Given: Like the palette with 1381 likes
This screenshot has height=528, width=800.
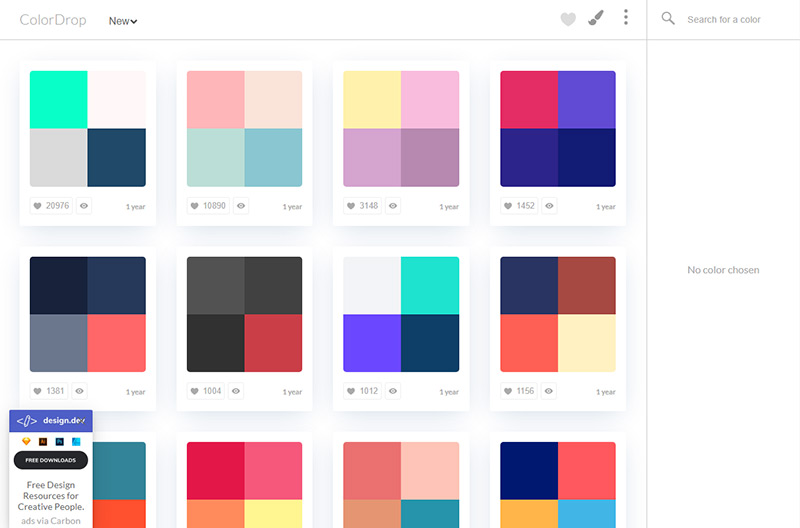Looking at the screenshot, I should [x=49, y=391].
